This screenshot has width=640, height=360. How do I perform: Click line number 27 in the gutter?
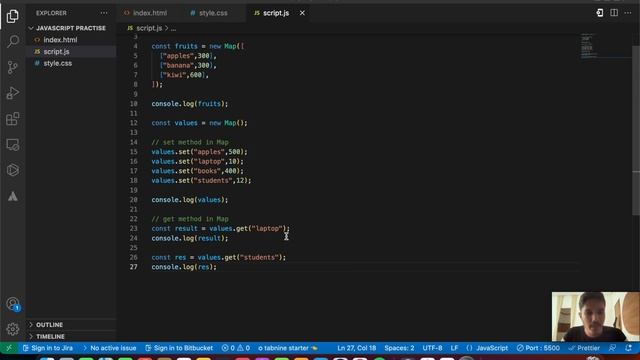(133, 267)
